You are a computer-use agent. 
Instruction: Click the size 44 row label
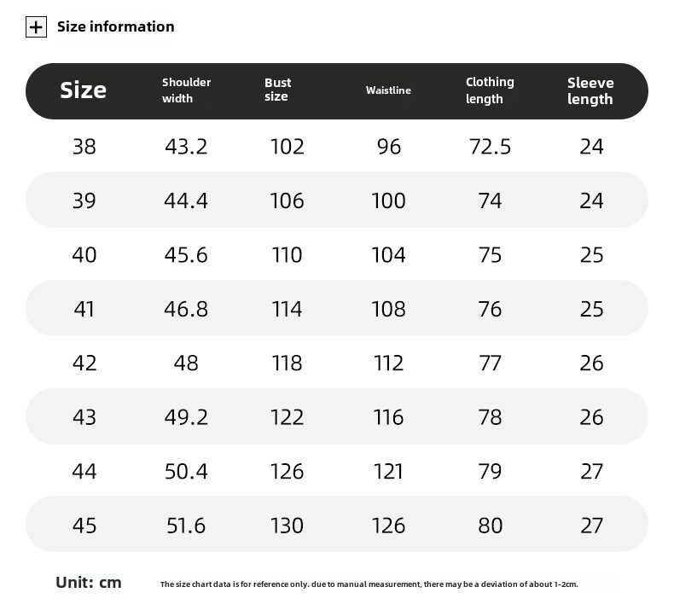coord(84,472)
